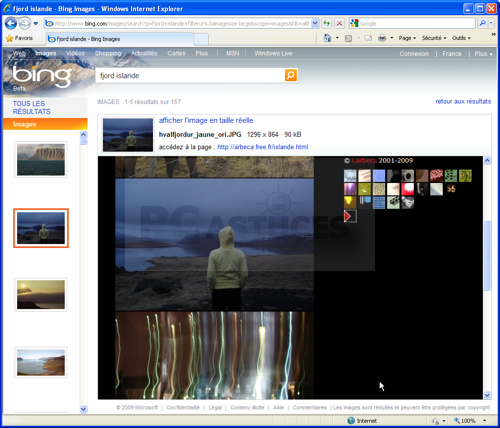
Task: Switch to the Web tab in Bing
Action: pyautogui.click(x=19, y=53)
